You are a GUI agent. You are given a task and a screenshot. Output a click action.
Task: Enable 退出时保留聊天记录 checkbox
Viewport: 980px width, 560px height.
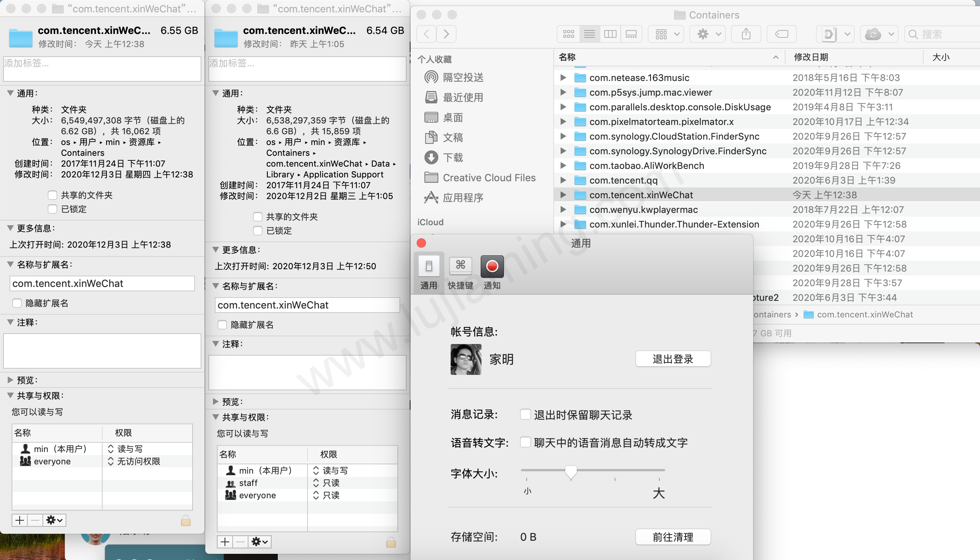coord(525,415)
